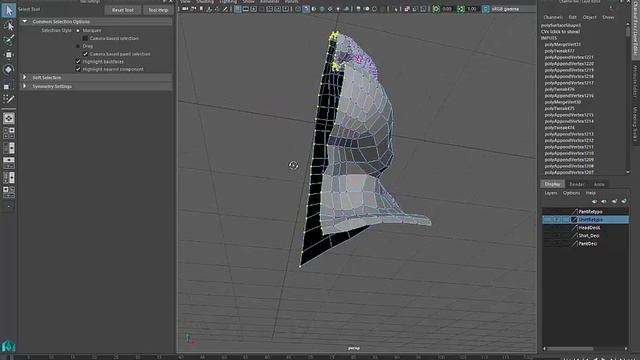Uncheck Highlight nearest component
This screenshot has height=360, width=640.
coord(78,69)
